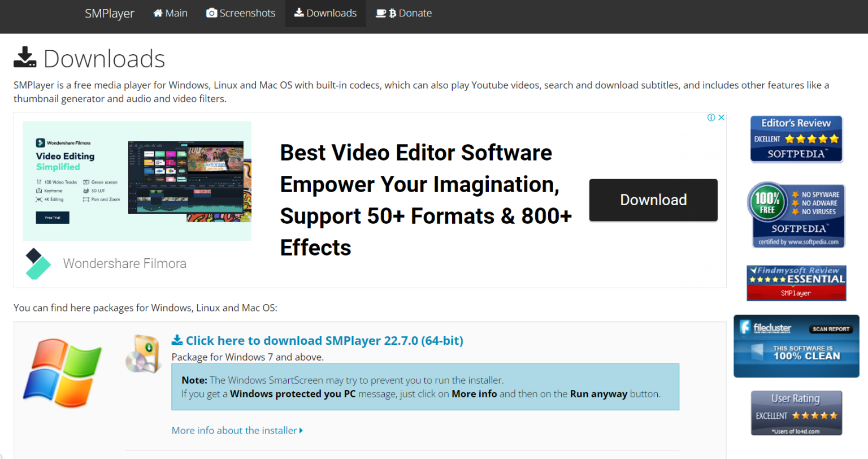Viewport: 868px width, 459px height.
Task: Download SMPlayer 22.7.0 64-bit
Action: click(318, 341)
